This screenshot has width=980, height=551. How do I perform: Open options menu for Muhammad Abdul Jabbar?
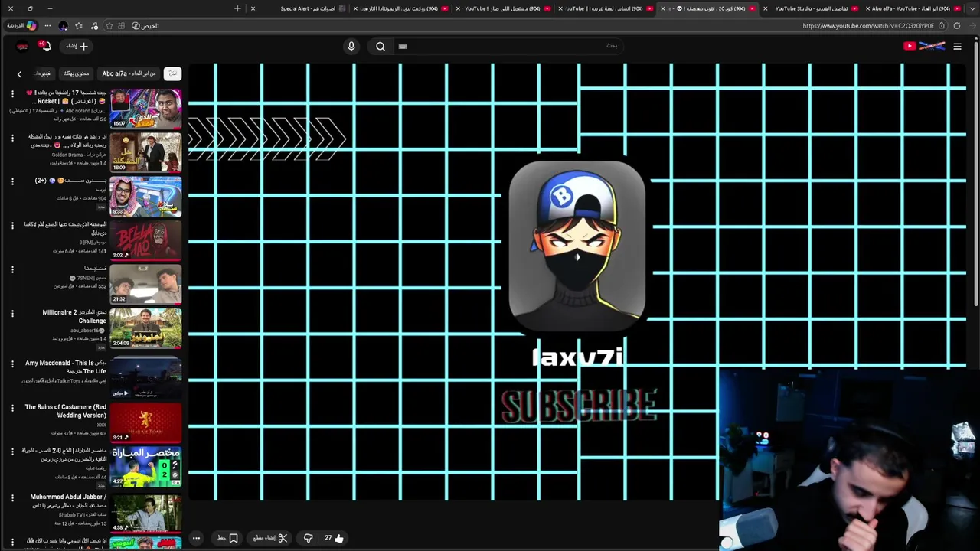click(12, 498)
